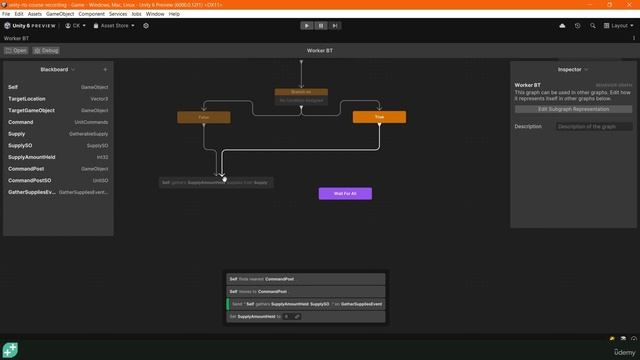Screen dimensions: 640x360
Task: Open the File menu
Action: (x=6, y=14)
